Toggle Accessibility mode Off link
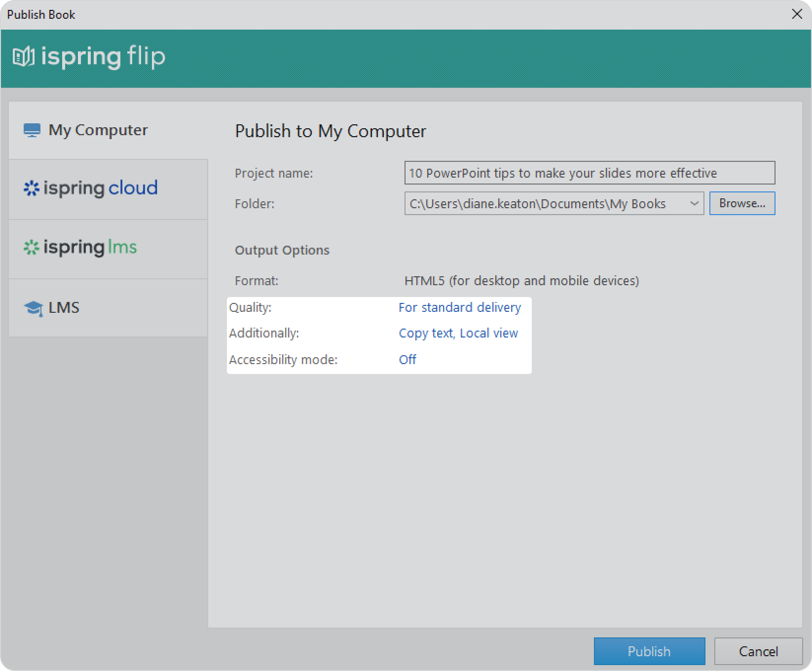Viewport: 812px width, 671px height. click(x=407, y=360)
